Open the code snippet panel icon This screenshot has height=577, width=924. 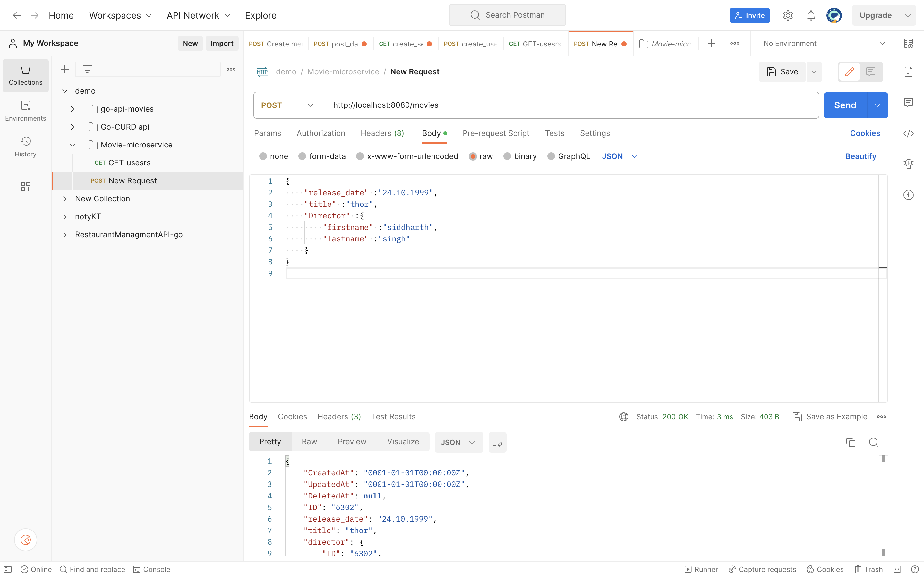pos(908,133)
